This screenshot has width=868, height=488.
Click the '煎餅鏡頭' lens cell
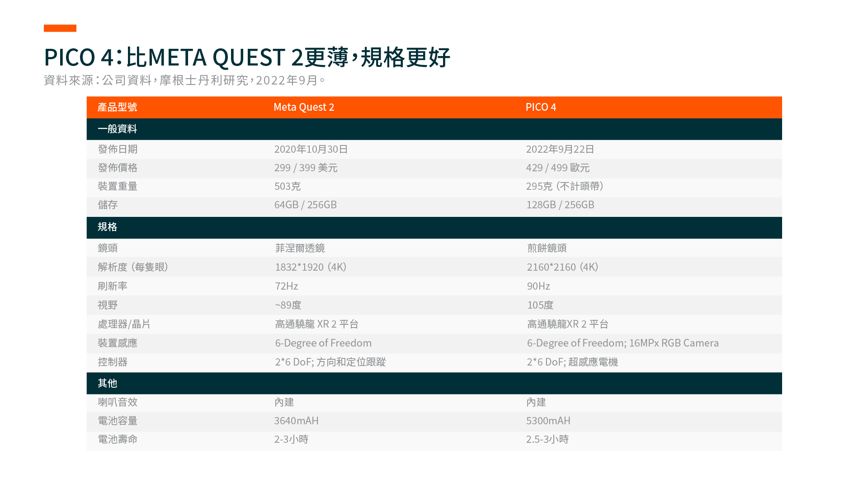point(547,248)
